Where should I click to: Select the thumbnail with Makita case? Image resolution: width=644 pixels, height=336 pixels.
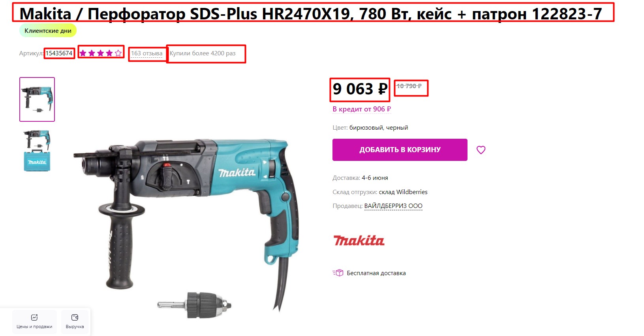(37, 151)
